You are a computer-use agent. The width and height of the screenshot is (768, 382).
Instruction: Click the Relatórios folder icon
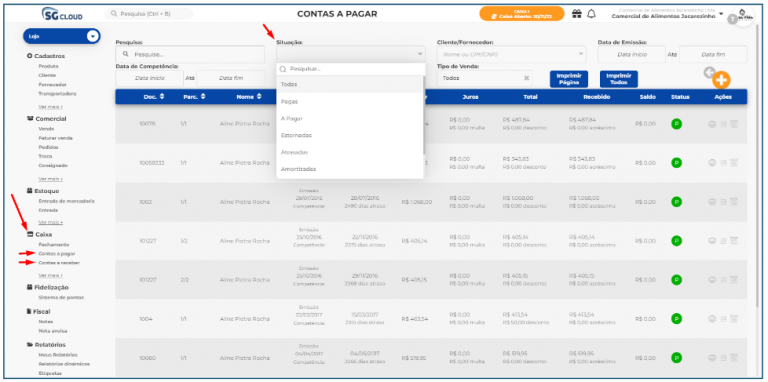[x=30, y=345]
